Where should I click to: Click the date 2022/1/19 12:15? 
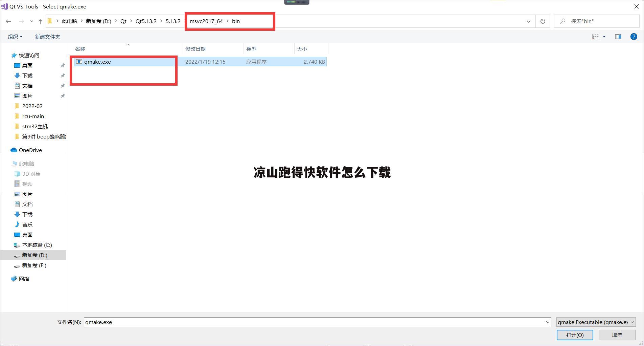(205, 62)
